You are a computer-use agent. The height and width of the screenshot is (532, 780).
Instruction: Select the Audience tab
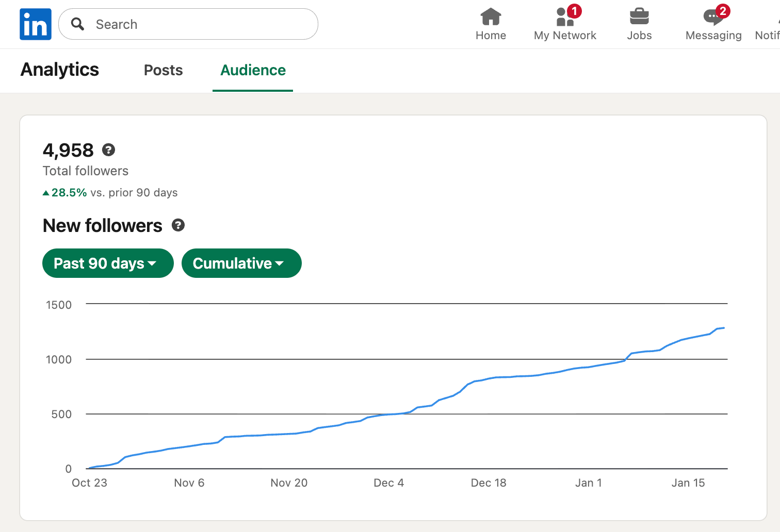coord(253,70)
